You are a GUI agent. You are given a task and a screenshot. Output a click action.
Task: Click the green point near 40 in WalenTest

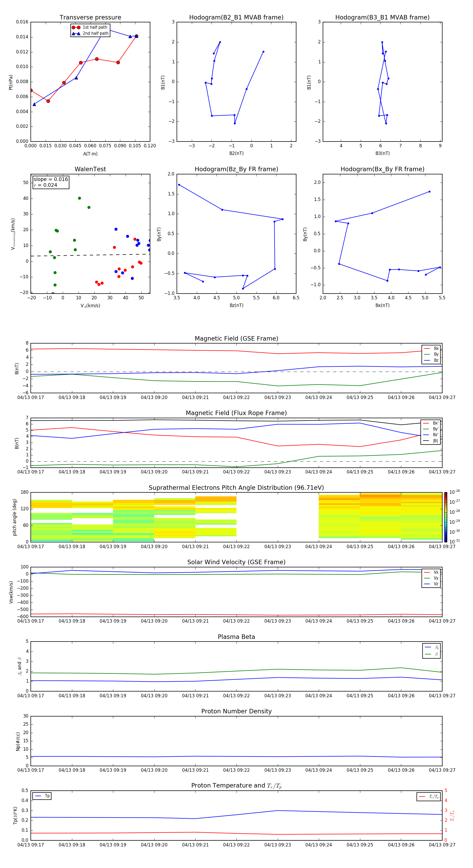pyautogui.click(x=79, y=198)
